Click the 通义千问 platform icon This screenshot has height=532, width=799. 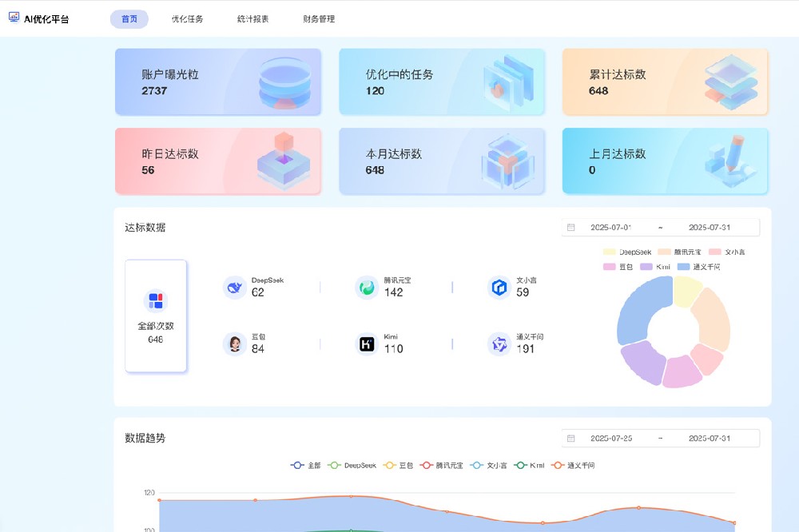tap(499, 344)
